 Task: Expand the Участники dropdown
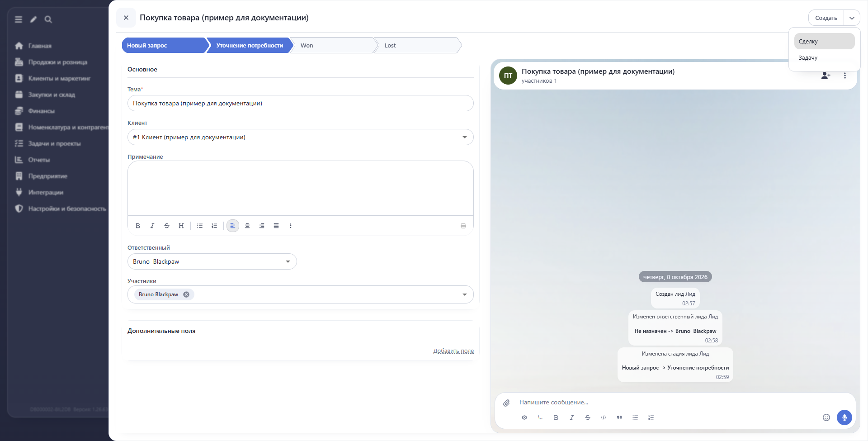tap(465, 294)
